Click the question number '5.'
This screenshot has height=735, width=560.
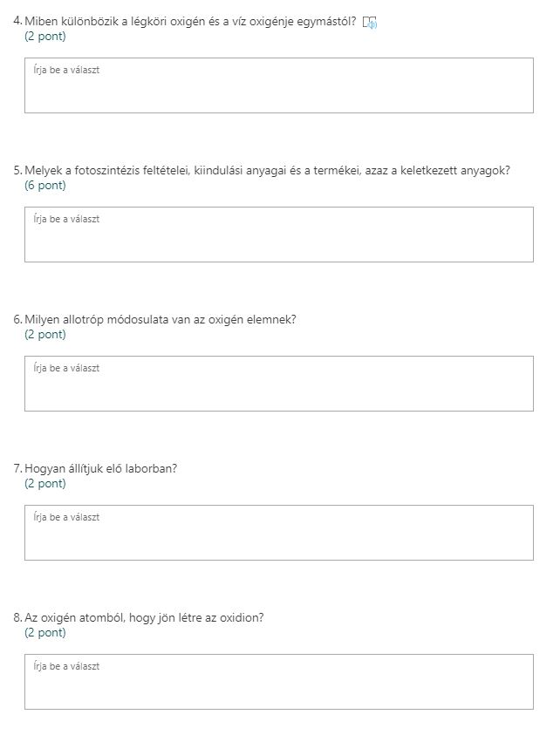point(18,170)
